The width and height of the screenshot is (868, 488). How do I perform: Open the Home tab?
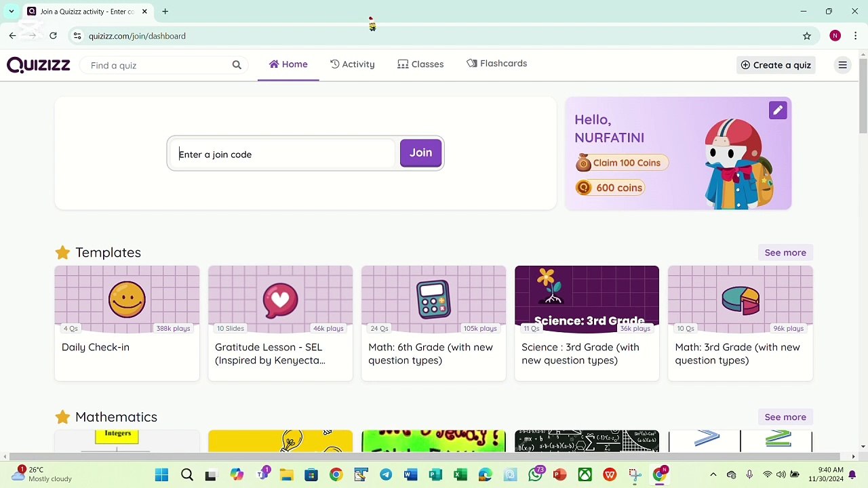click(x=288, y=64)
